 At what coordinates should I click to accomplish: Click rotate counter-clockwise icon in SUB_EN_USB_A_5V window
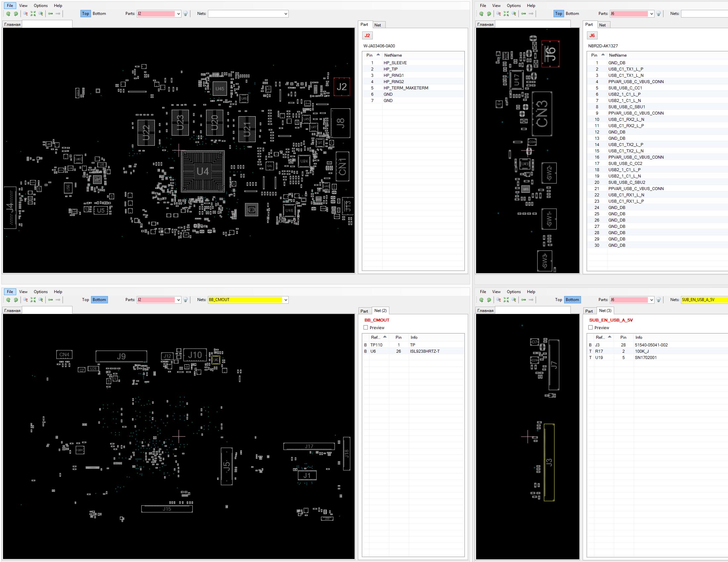[481, 300]
